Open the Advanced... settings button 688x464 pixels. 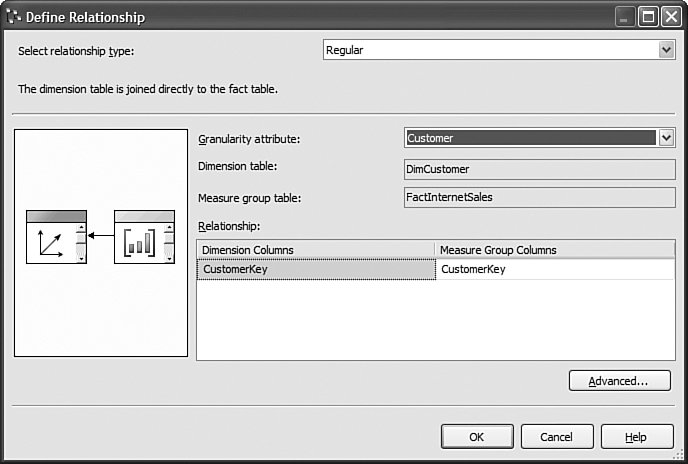point(620,381)
